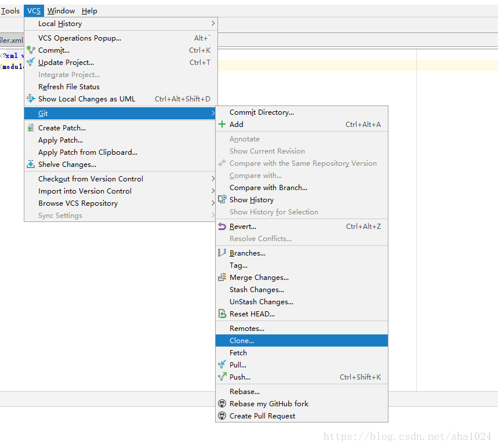Choose Show History for Selection
The image size is (498, 448).
coord(301,212)
